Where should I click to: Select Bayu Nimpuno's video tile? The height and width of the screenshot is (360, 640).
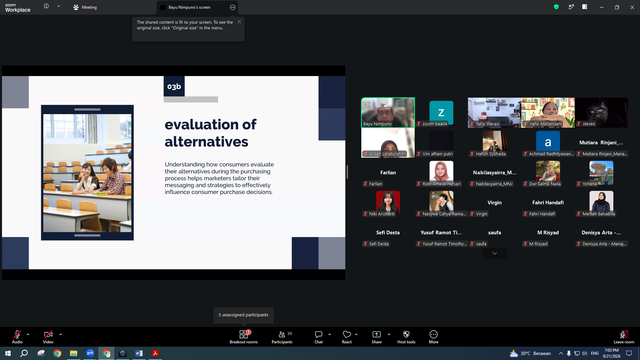[x=388, y=112]
